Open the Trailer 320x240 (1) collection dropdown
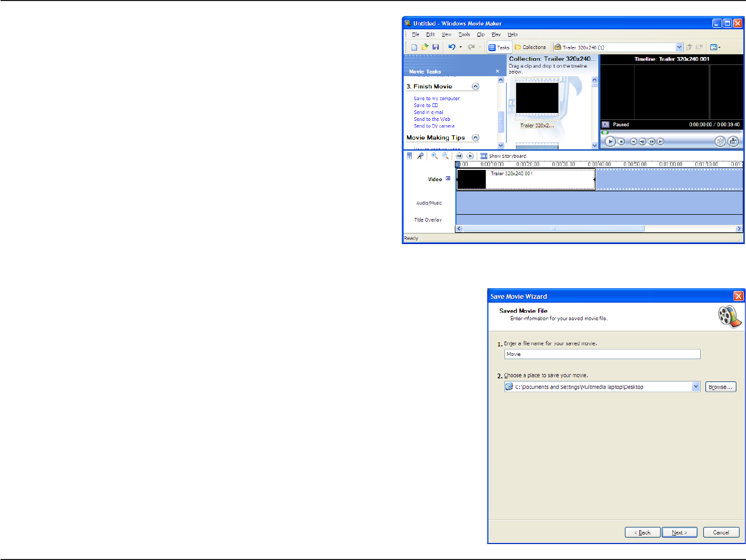This screenshot has height=560, width=746. click(679, 47)
